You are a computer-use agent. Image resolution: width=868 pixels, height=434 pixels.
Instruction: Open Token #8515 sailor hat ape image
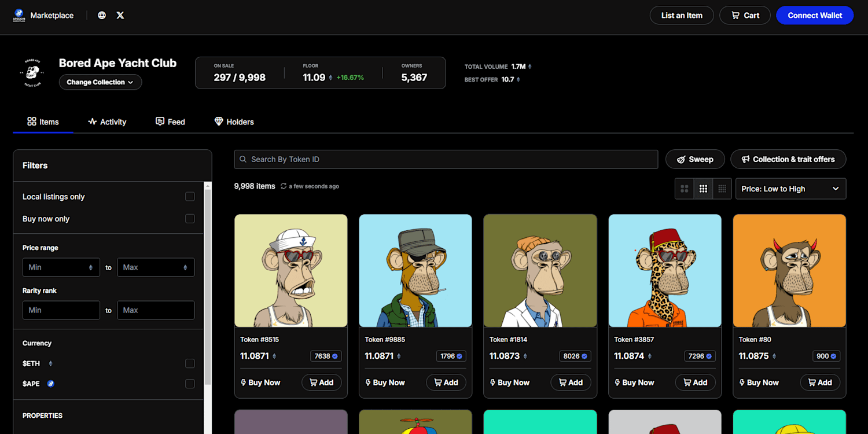coord(291,271)
